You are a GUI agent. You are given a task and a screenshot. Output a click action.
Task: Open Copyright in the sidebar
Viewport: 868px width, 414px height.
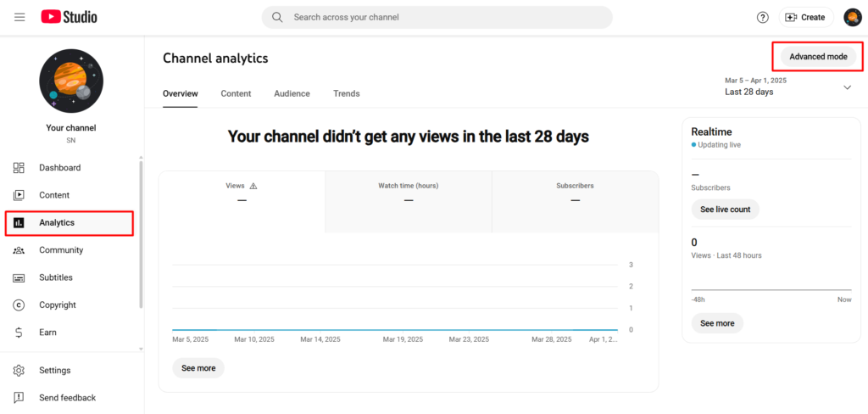(x=58, y=305)
